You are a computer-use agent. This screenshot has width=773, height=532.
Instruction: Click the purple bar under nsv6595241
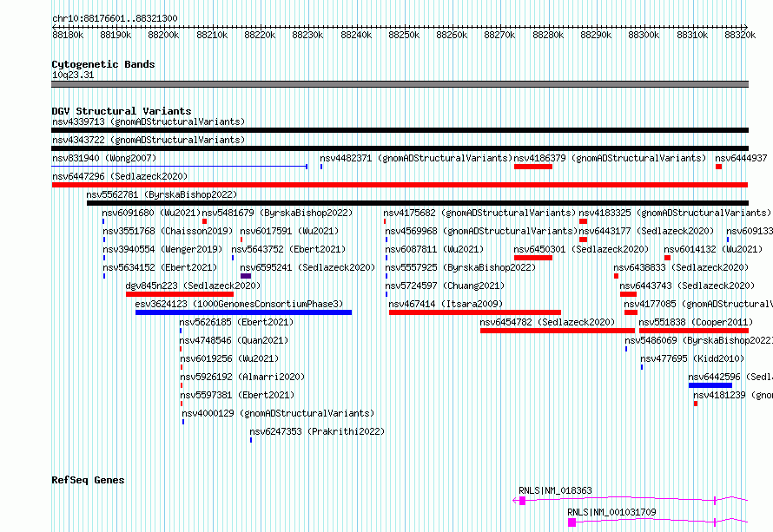[246, 276]
